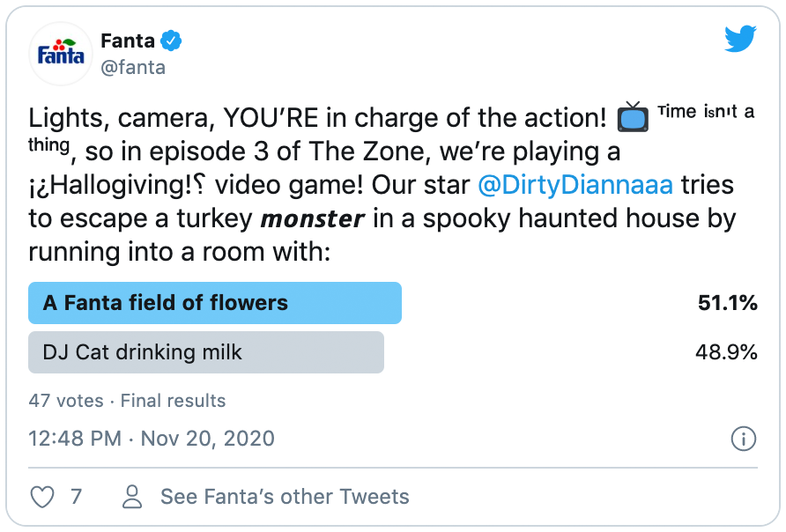
Task: Click the Fanta profile avatar
Action: pyautogui.click(x=61, y=54)
